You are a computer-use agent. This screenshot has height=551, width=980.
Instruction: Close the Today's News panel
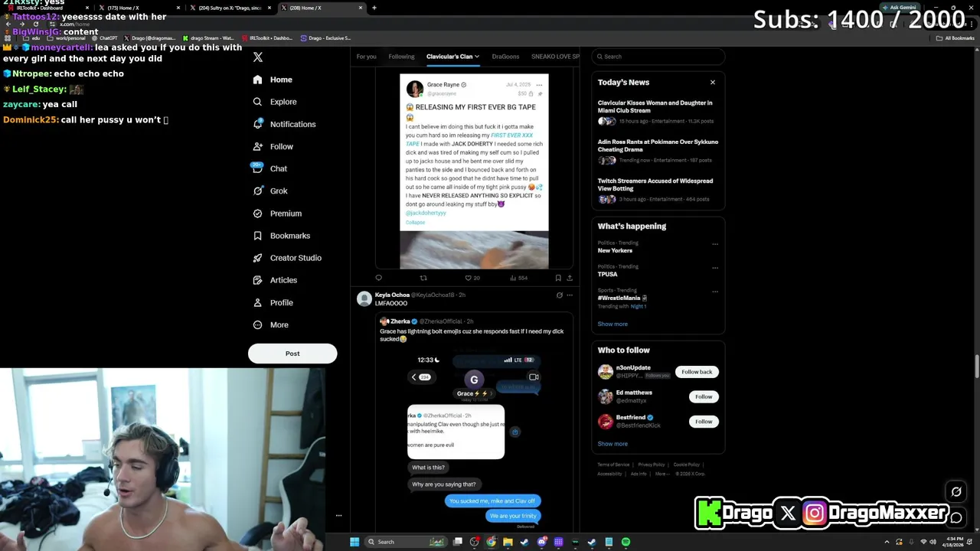[x=713, y=82]
